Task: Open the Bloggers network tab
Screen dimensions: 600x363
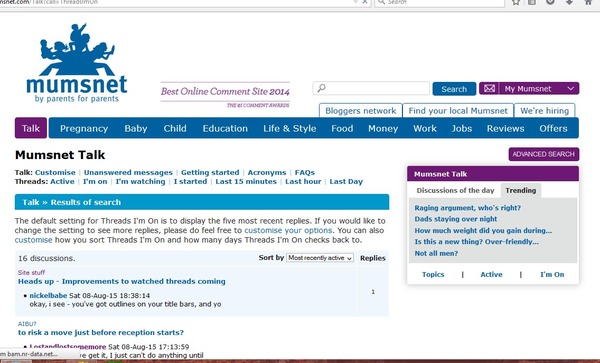Action: point(360,111)
